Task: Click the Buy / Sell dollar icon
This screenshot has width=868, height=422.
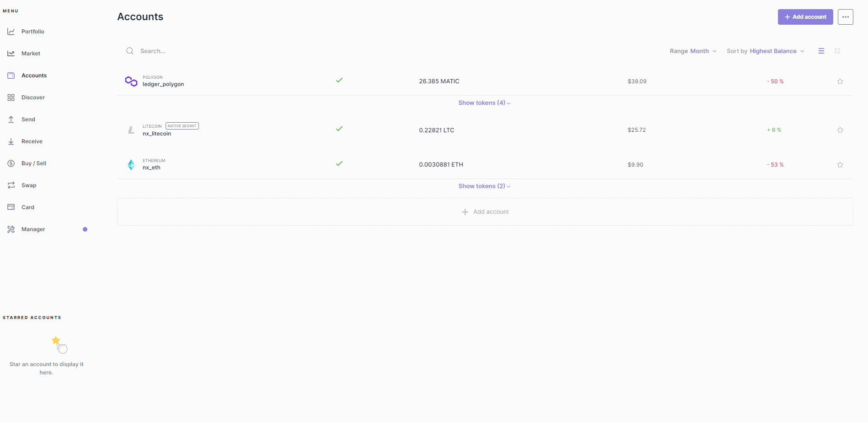Action: click(x=11, y=163)
